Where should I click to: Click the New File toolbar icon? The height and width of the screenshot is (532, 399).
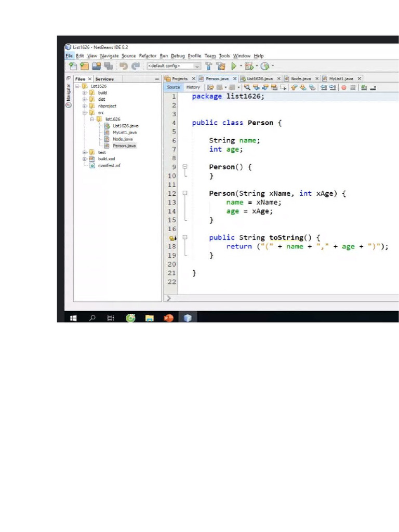(x=73, y=66)
